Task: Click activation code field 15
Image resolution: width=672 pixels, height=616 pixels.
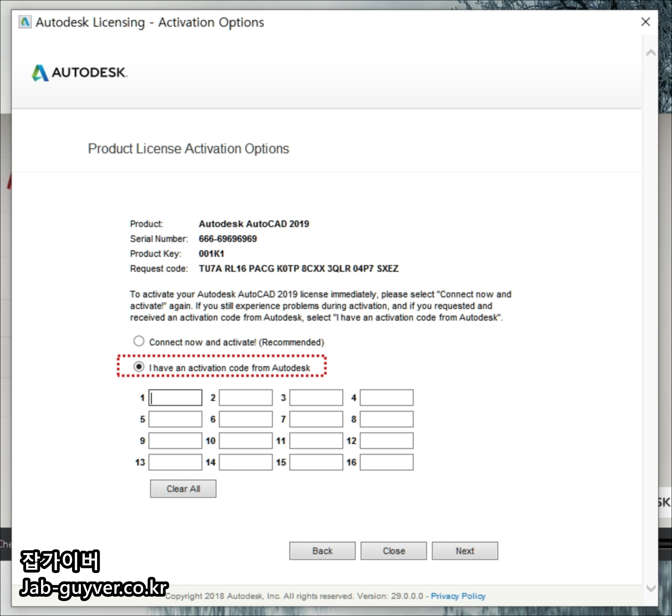Action: click(316, 462)
